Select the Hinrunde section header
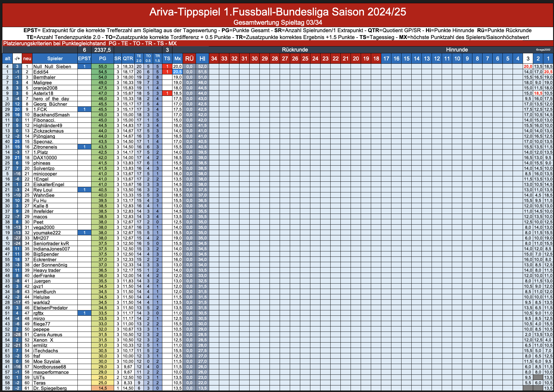554x392 pixels. click(x=457, y=50)
